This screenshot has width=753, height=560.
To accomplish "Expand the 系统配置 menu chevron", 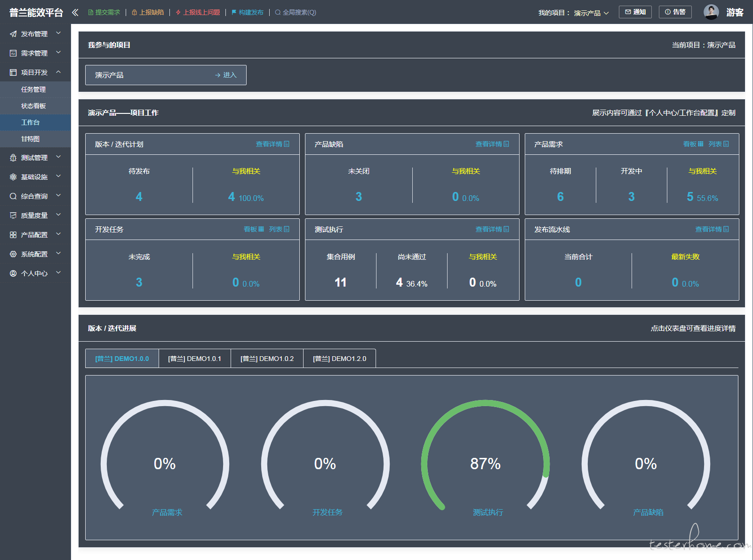I will pos(58,254).
